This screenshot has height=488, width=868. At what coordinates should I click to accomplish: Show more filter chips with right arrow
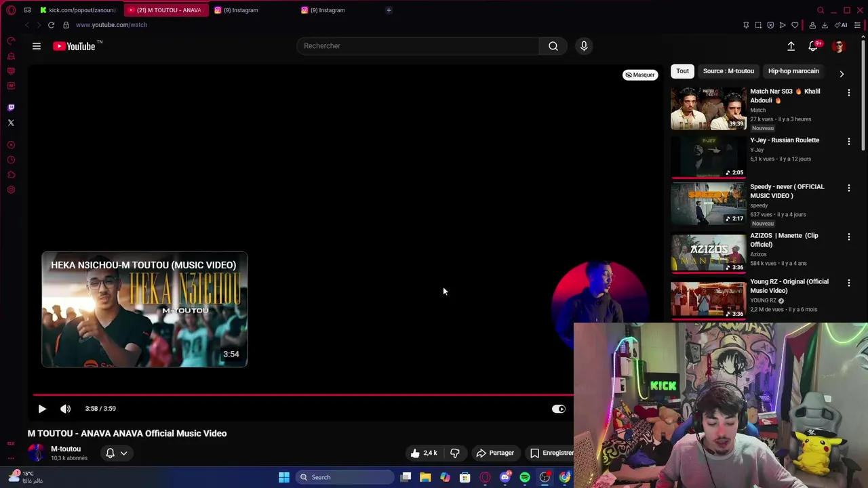[842, 74]
